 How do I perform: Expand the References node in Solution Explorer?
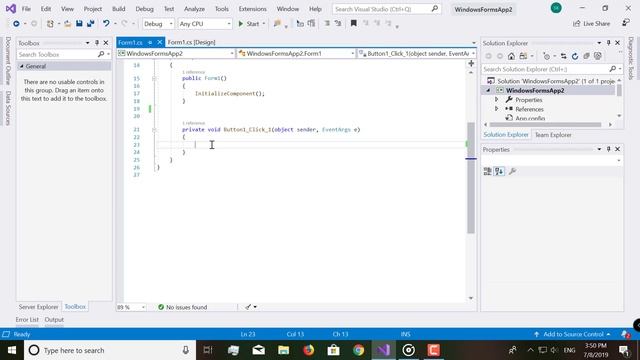click(x=496, y=109)
